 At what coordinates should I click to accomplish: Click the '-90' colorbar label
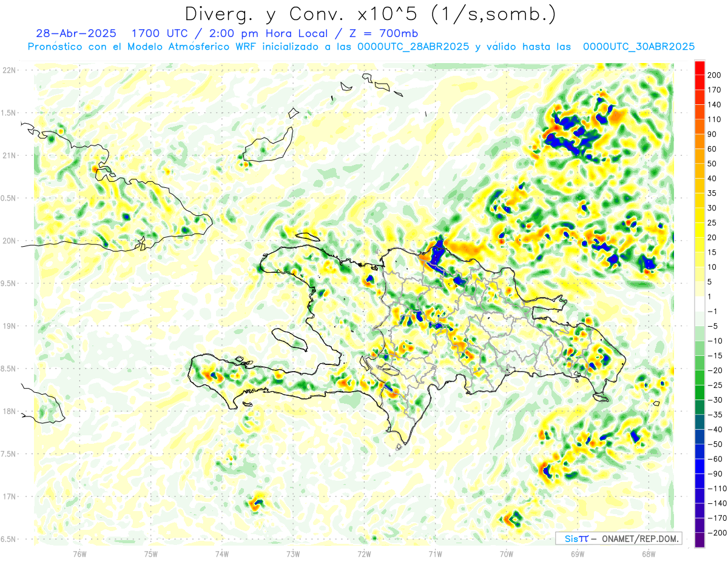[x=714, y=473]
